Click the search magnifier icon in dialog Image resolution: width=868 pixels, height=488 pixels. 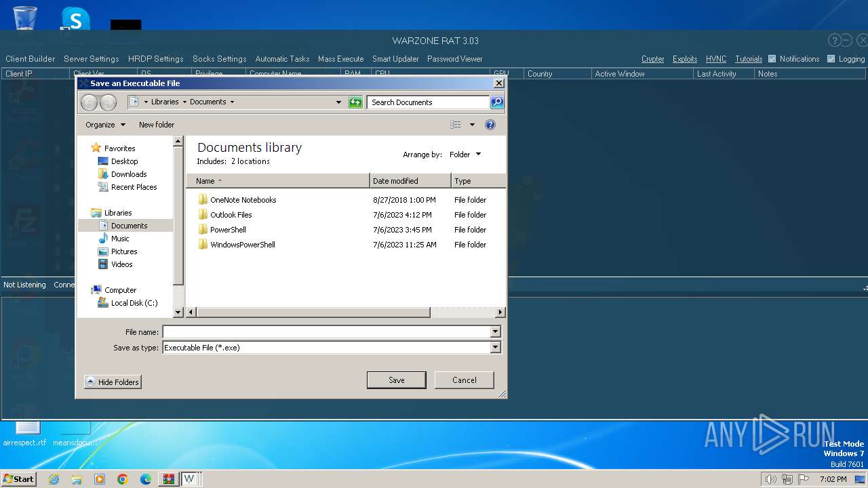point(497,102)
